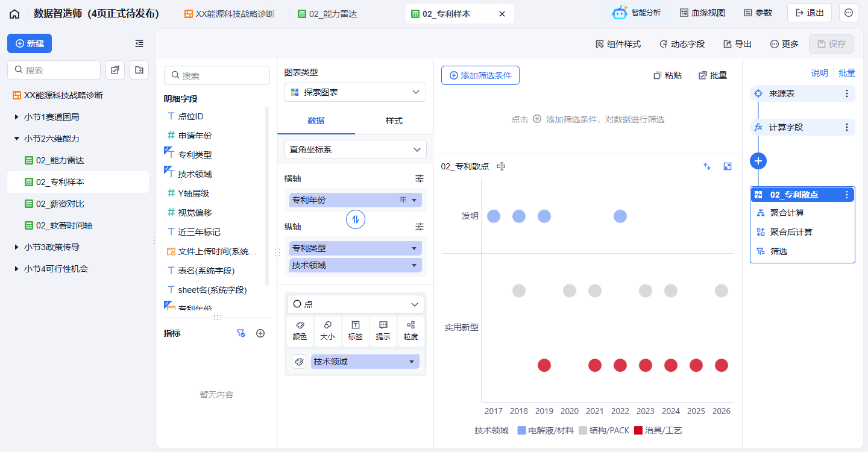Focus the sidebar 搜索 input field
The width and height of the screenshot is (868, 452).
click(x=54, y=70)
